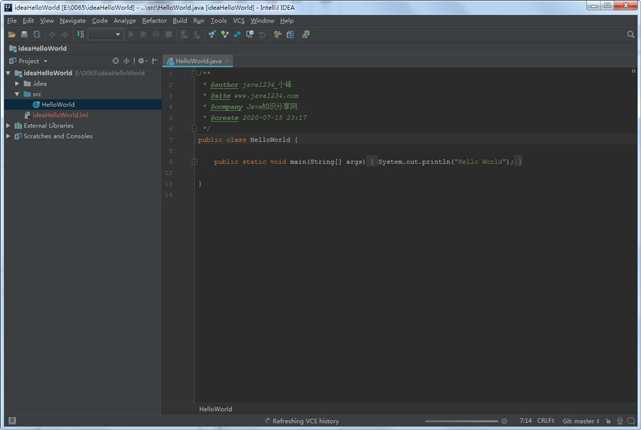Switch to HelloWorld.java editor tab
641x430 pixels.
(194, 61)
